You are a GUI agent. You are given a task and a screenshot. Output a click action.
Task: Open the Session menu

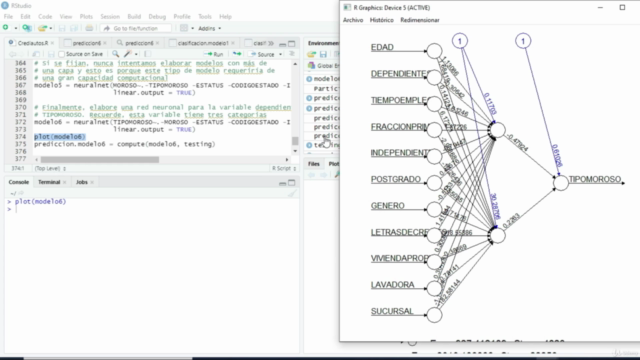pos(110,17)
